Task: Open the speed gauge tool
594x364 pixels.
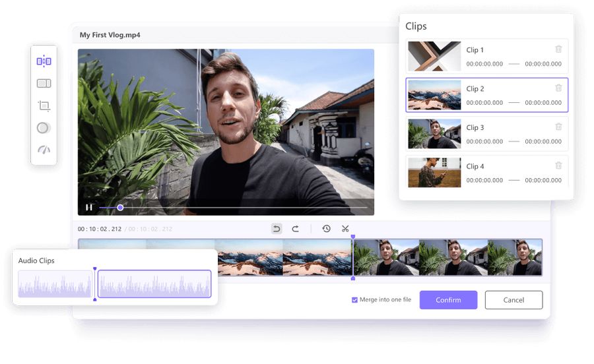Action: (x=44, y=150)
